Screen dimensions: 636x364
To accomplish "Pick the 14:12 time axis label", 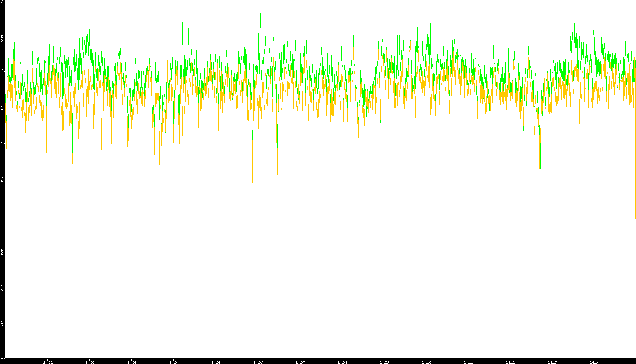I will [510, 362].
